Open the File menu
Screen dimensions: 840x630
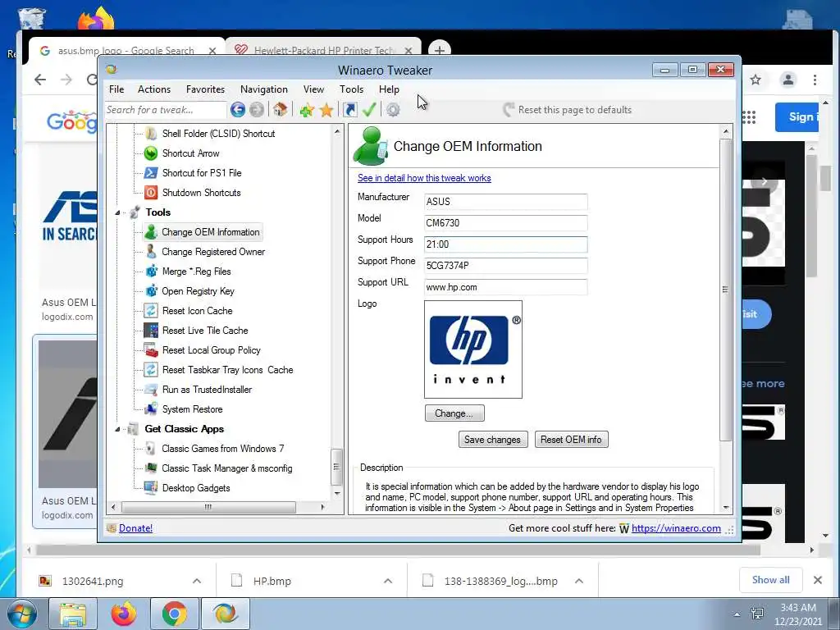116,89
